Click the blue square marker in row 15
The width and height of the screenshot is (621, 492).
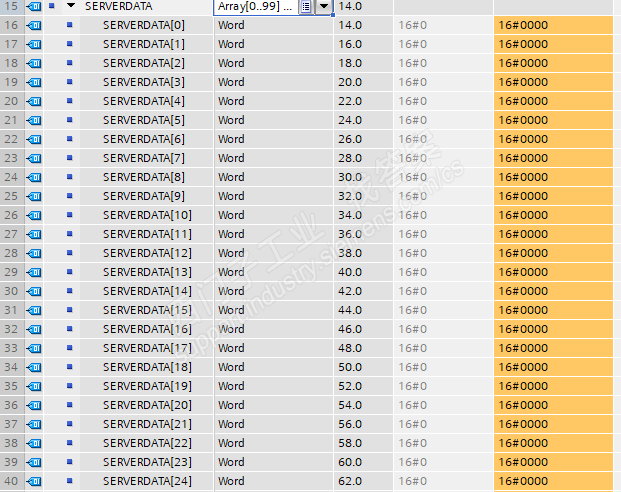[51, 6]
